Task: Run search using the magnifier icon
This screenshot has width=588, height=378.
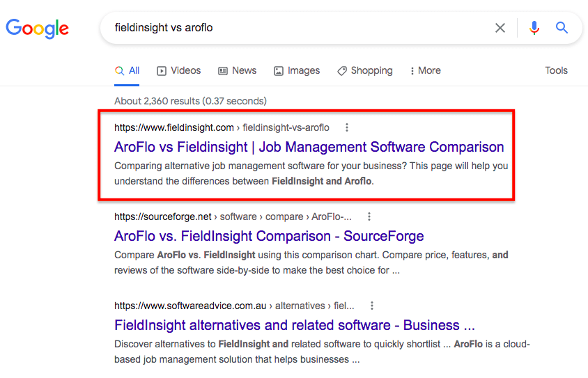Action: 562,28
